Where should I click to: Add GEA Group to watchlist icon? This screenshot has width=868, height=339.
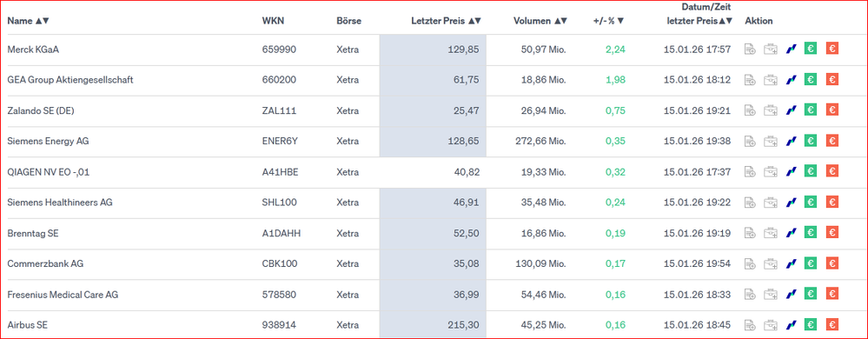click(750, 80)
